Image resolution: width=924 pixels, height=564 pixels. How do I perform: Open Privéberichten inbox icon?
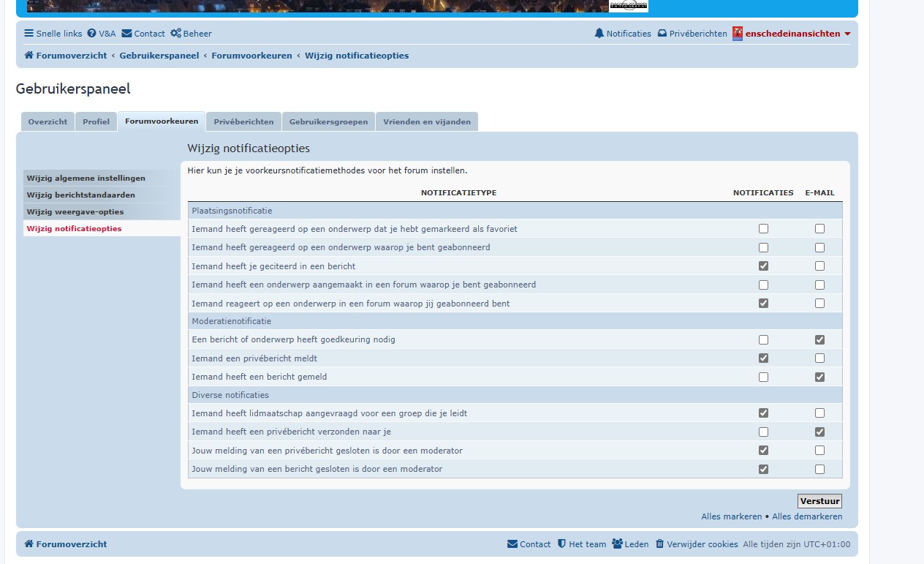(662, 34)
